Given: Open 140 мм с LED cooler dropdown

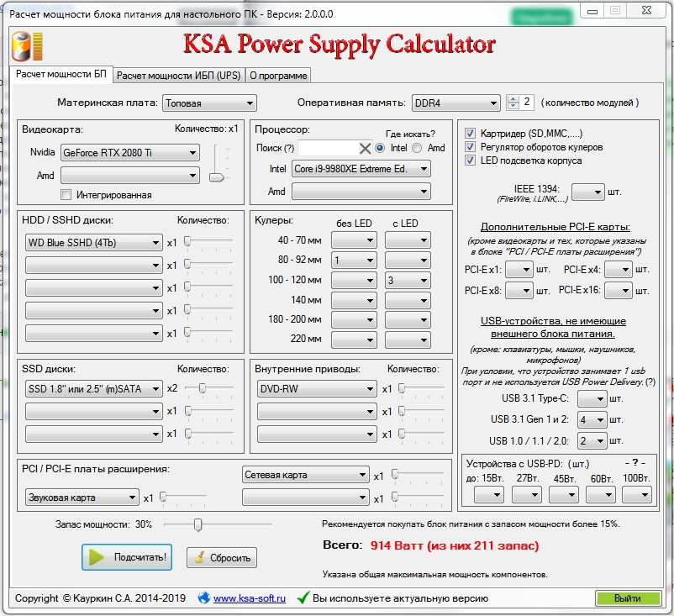Looking at the screenshot, I should pyautogui.click(x=408, y=300).
